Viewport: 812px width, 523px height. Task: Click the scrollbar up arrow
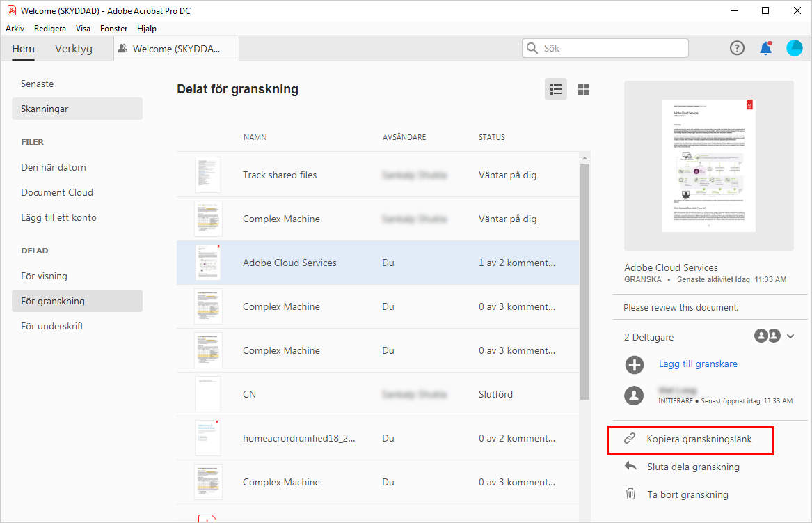coord(584,158)
